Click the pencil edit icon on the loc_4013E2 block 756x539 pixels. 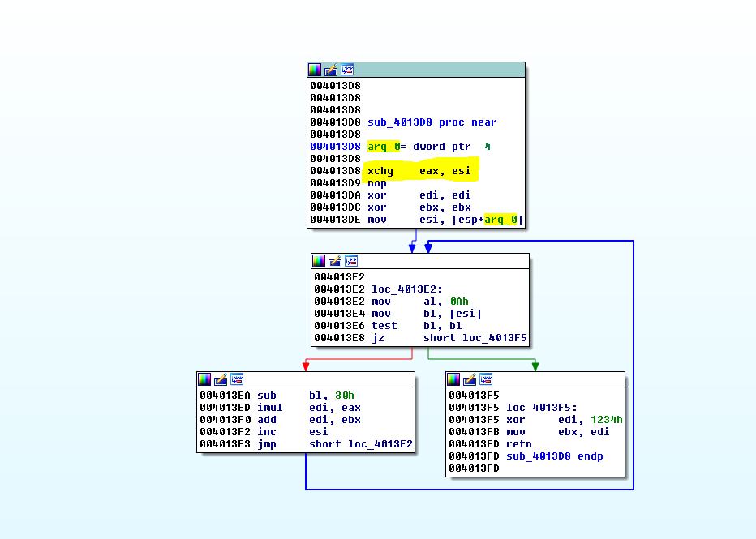pos(335,261)
